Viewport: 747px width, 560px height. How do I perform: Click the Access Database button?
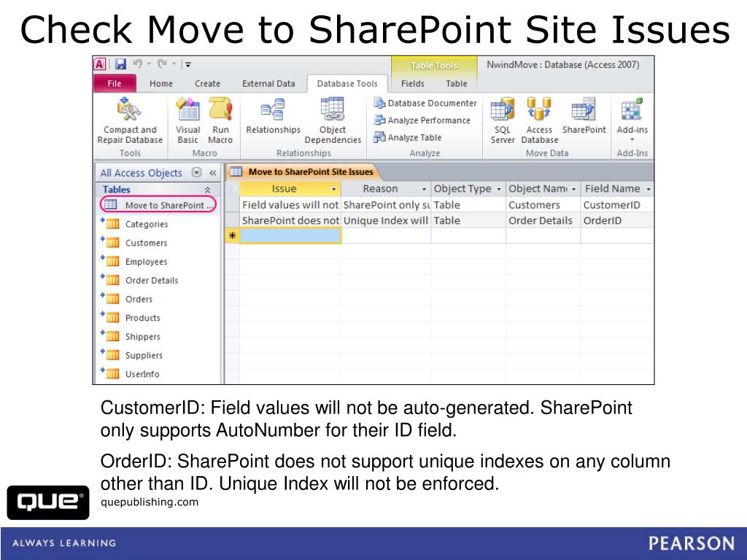(539, 122)
